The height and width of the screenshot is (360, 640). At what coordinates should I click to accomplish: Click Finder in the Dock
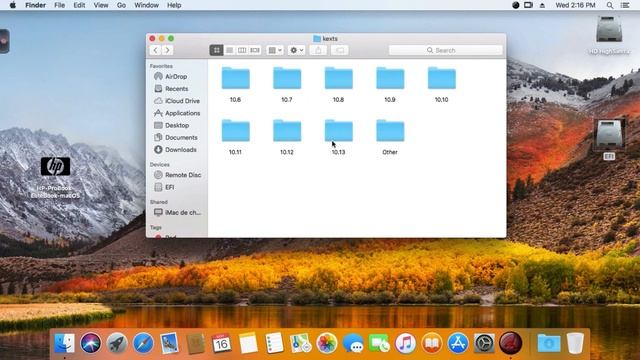pyautogui.click(x=64, y=343)
